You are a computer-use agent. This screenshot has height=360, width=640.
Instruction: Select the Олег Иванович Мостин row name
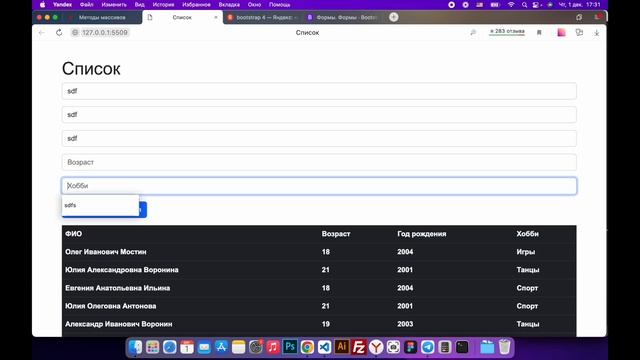(x=106, y=252)
